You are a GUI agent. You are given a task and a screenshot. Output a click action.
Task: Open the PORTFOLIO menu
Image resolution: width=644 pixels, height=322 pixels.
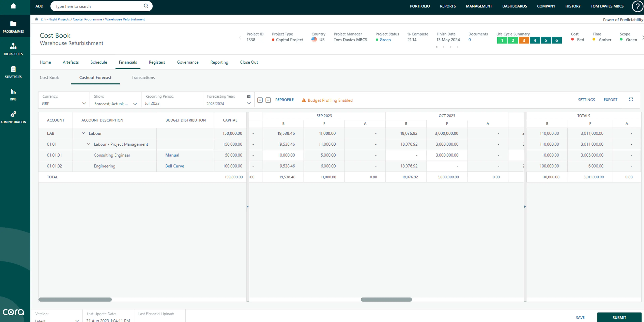[420, 6]
